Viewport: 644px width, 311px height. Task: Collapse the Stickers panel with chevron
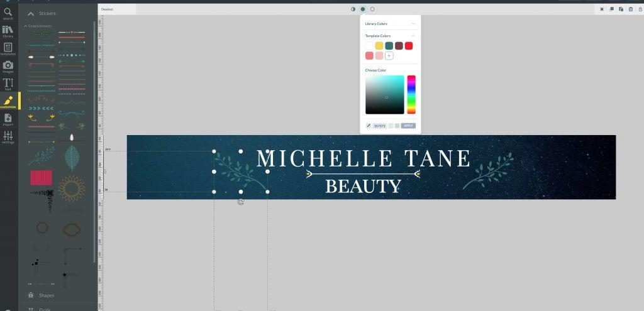31,14
